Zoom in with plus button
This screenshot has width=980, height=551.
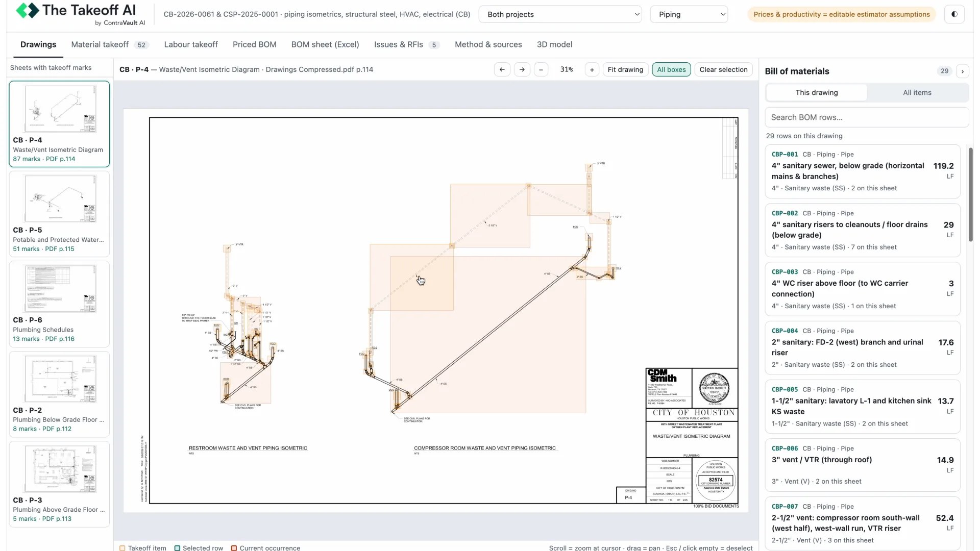pyautogui.click(x=592, y=69)
